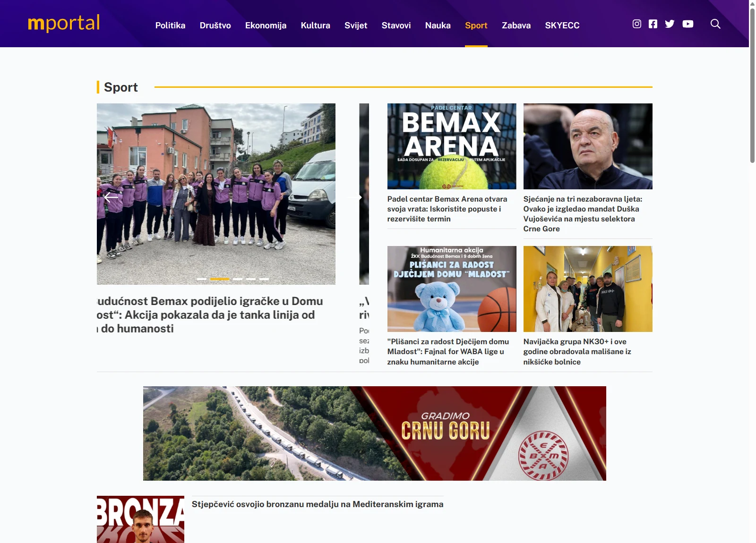Open the Politika menu section
756x543 pixels.
pyautogui.click(x=170, y=25)
